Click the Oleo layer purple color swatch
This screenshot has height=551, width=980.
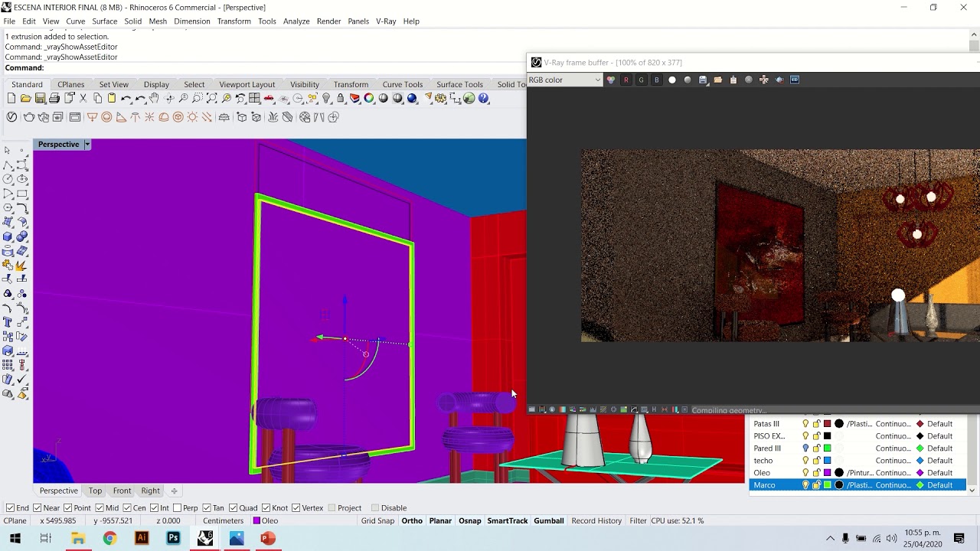pyautogui.click(x=827, y=473)
